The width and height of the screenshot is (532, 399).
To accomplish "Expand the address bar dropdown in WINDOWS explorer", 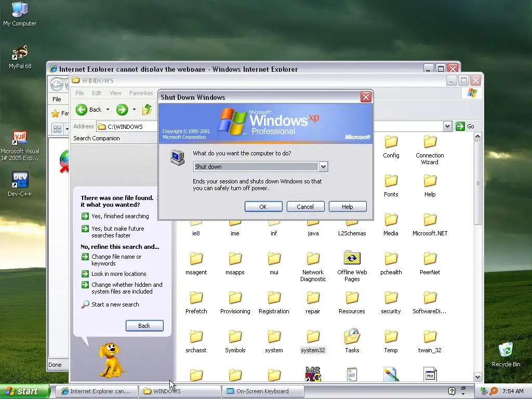I will (x=447, y=127).
